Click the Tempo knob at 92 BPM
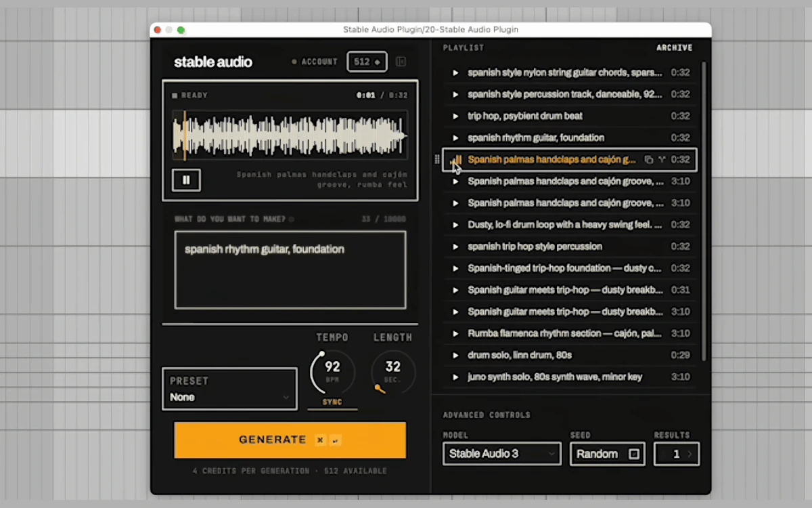The height and width of the screenshot is (508, 812). pos(332,371)
